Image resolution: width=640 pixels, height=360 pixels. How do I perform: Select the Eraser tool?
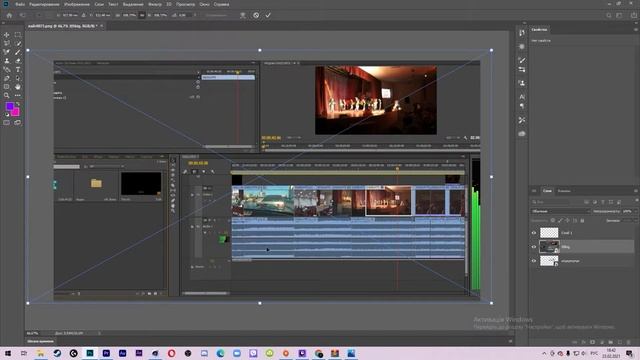click(x=18, y=61)
